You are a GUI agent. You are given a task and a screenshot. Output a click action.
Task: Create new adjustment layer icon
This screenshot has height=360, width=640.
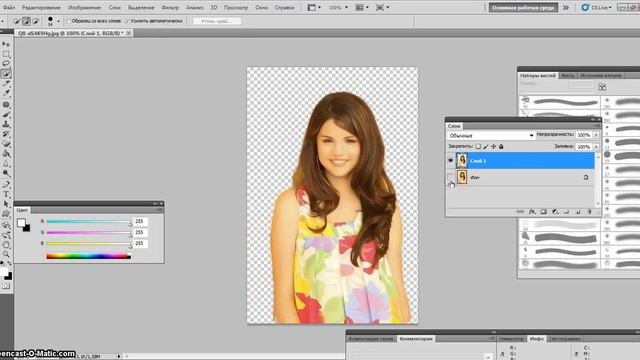click(555, 211)
